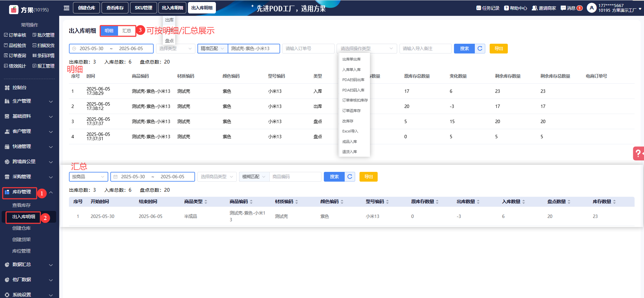Switch to the 汇总 summary view
The width and height of the screenshot is (644, 298).
tap(127, 31)
